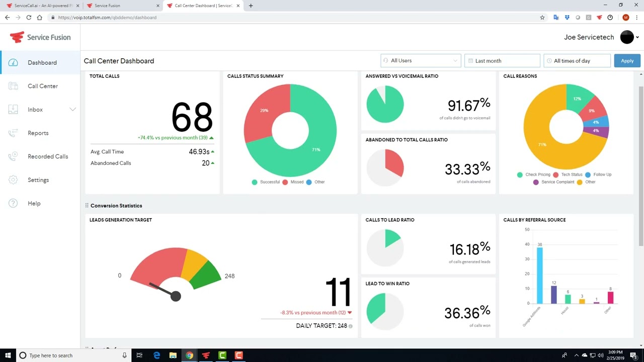Open Joe Servicetech user menu arrow
Image resolution: width=644 pixels, height=362 pixels.
637,37
